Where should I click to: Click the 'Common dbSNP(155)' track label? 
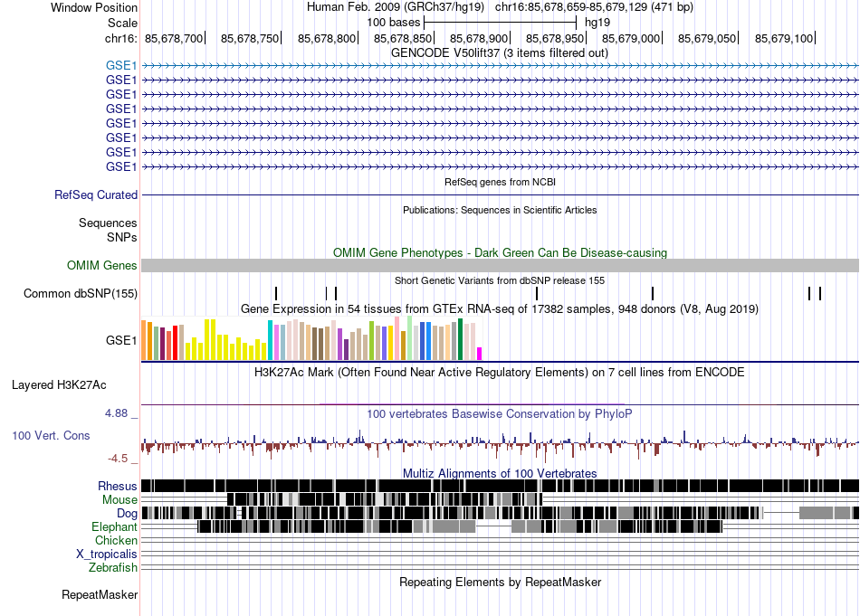(x=81, y=294)
